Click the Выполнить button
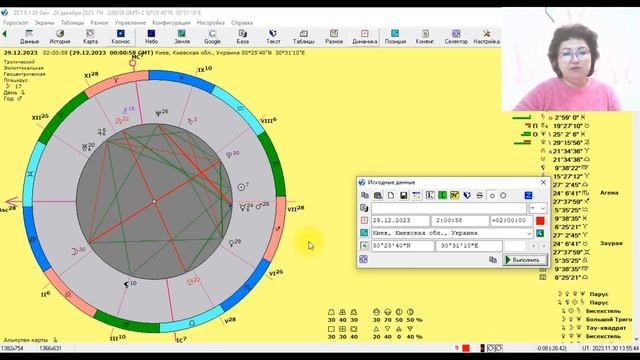The image size is (640, 360). [x=526, y=260]
